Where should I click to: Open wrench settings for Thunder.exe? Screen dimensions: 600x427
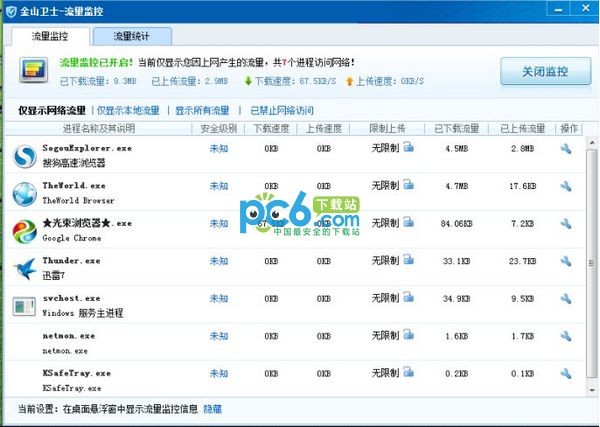(x=566, y=261)
